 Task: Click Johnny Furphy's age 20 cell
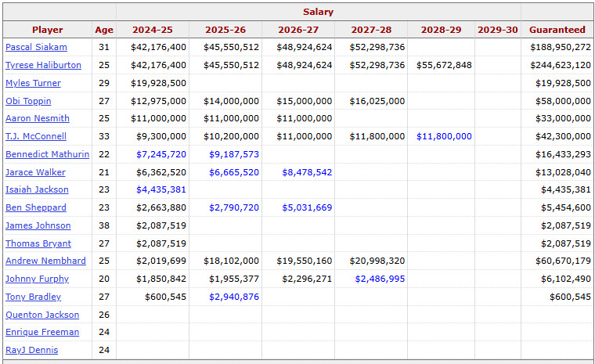pyautogui.click(x=104, y=279)
